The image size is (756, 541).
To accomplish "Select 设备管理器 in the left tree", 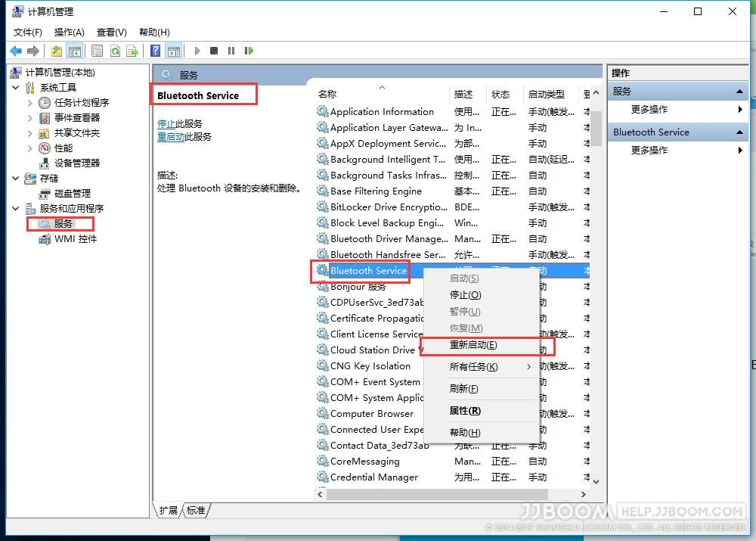I will click(76, 163).
